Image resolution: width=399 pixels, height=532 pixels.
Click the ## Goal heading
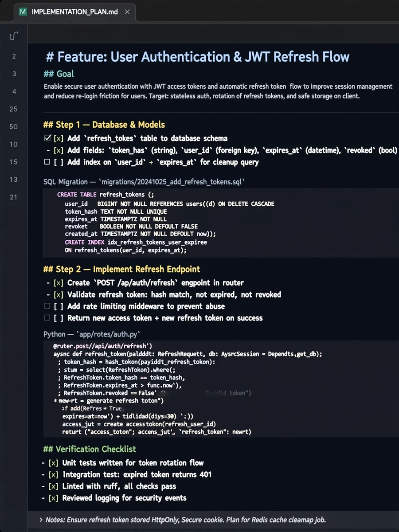tap(59, 74)
